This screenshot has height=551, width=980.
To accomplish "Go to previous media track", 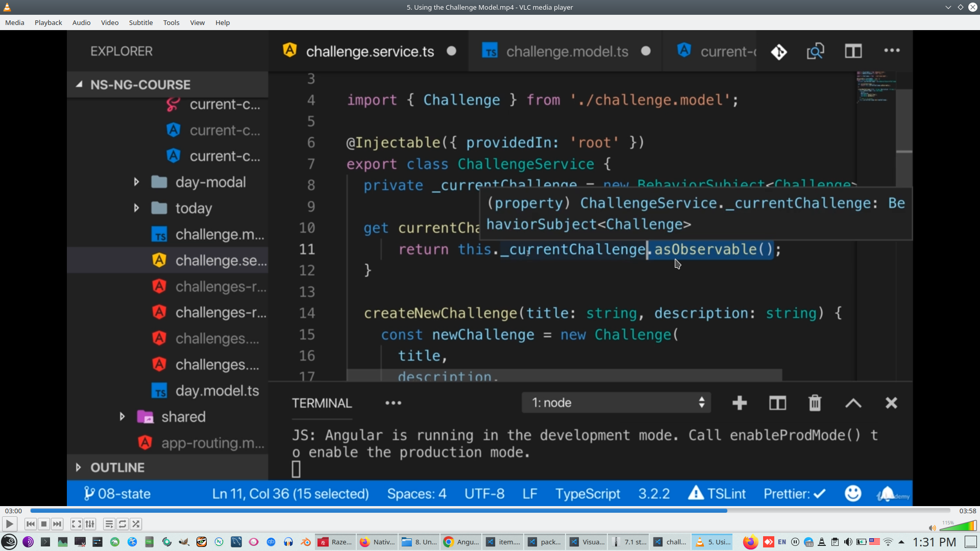I will point(31,524).
